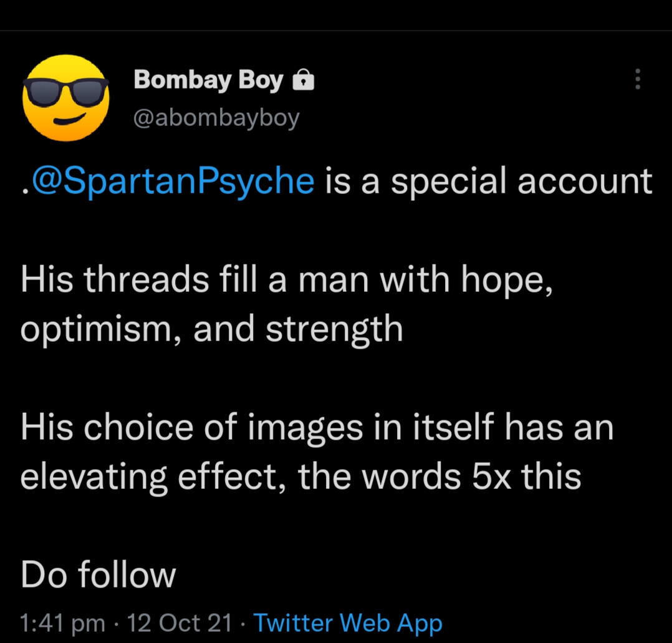Image resolution: width=672 pixels, height=643 pixels.
Task: Open the sunglasses emoji profile avatar
Action: [x=65, y=97]
